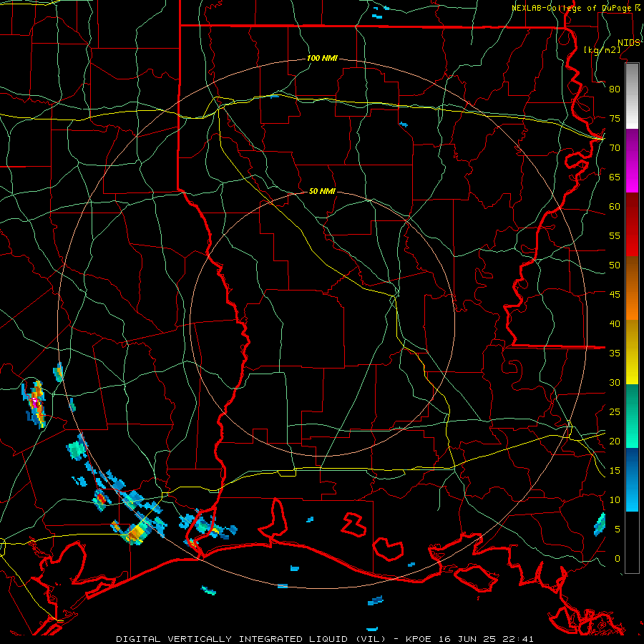Click the isolated echo at the right map edge
This screenshot has height=644, width=644.
point(600,525)
